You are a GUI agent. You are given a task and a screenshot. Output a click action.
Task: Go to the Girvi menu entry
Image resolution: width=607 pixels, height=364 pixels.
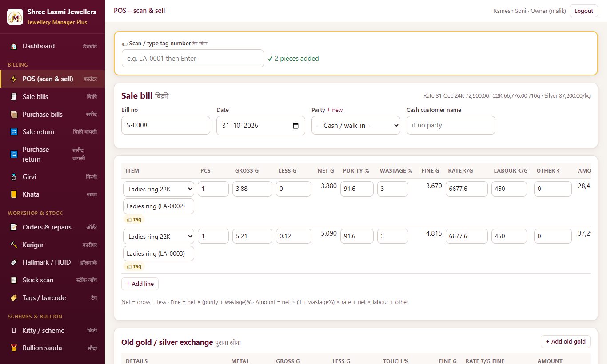click(52, 177)
